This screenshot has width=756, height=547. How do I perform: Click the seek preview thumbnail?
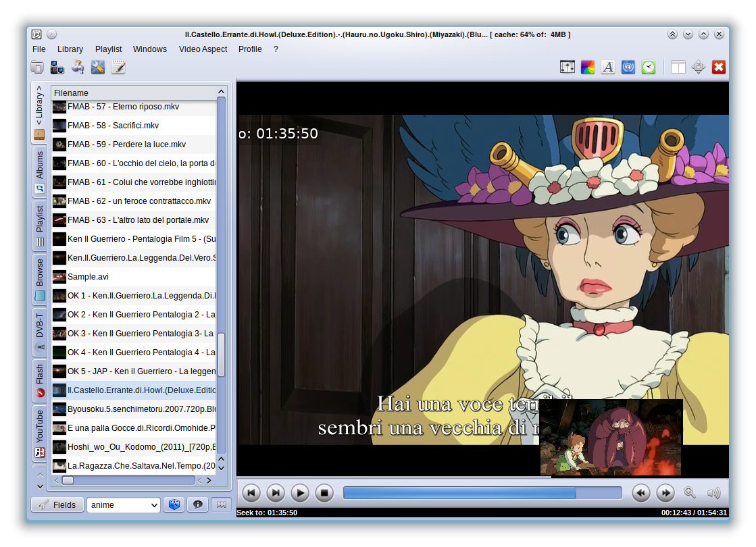coord(611,438)
